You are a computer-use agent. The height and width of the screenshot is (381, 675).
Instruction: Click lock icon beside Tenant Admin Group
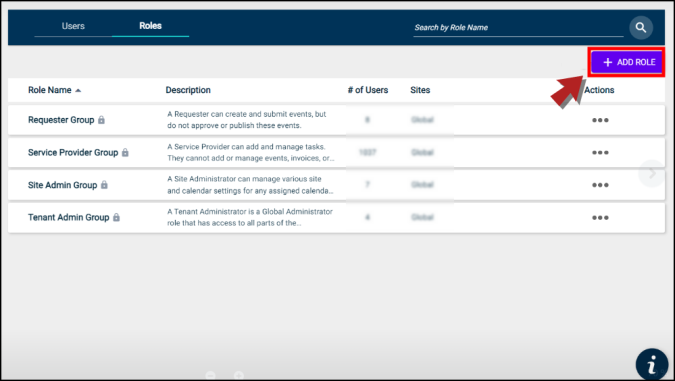pos(116,217)
